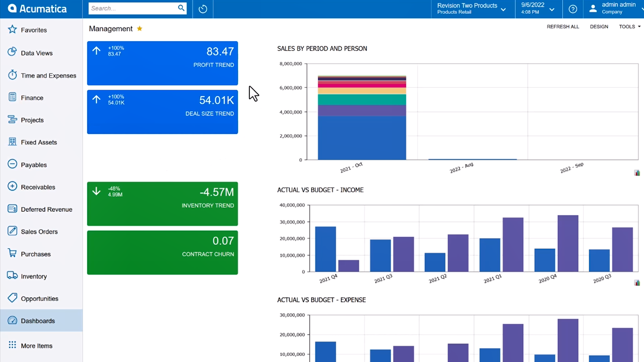
Task: Click the business date clock icon
Action: pyautogui.click(x=202, y=9)
